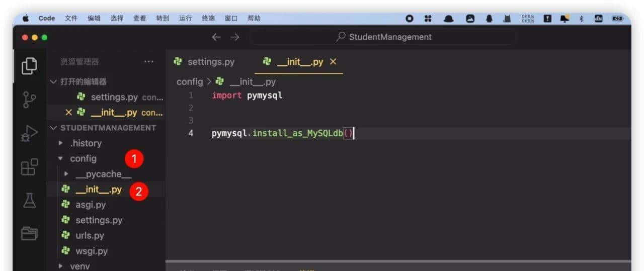The height and width of the screenshot is (271, 644).
Task: Collapse the 打开的编辑器 section
Action: click(54, 81)
